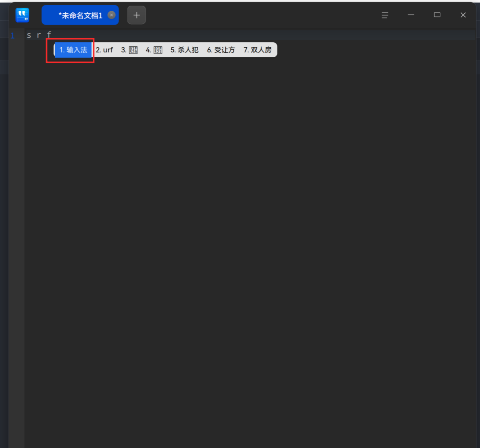Open the hamburger main menu
Viewport: 480px width, 448px height.
(385, 15)
